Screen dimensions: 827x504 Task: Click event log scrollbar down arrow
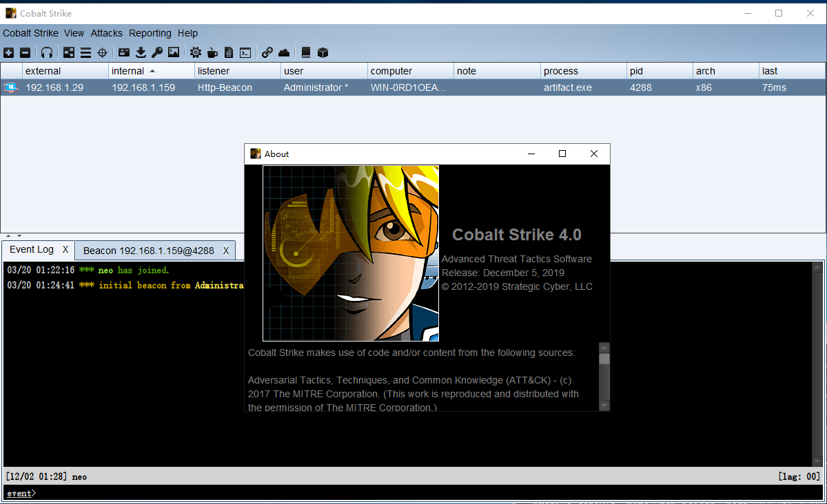(817, 461)
